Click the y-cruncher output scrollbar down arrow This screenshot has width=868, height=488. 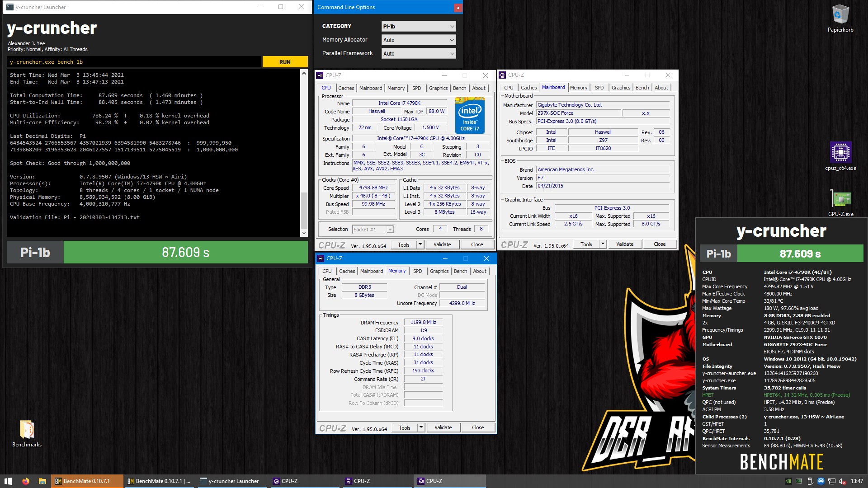pyautogui.click(x=304, y=233)
